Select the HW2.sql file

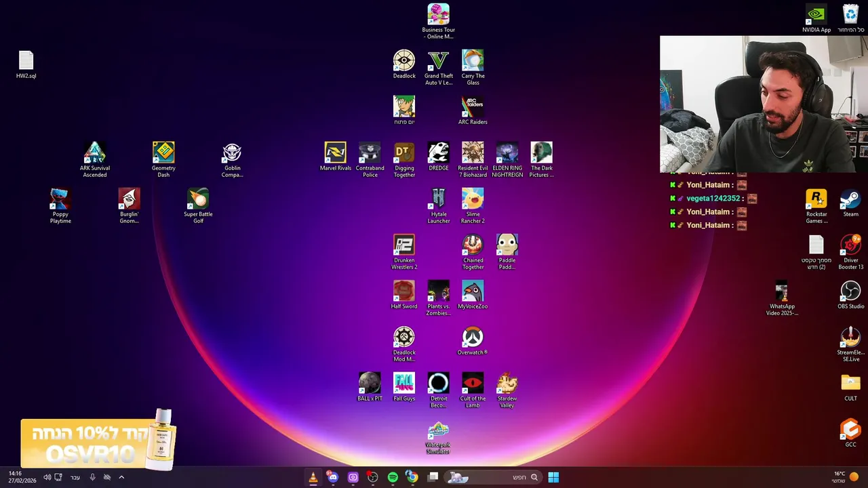(26, 64)
